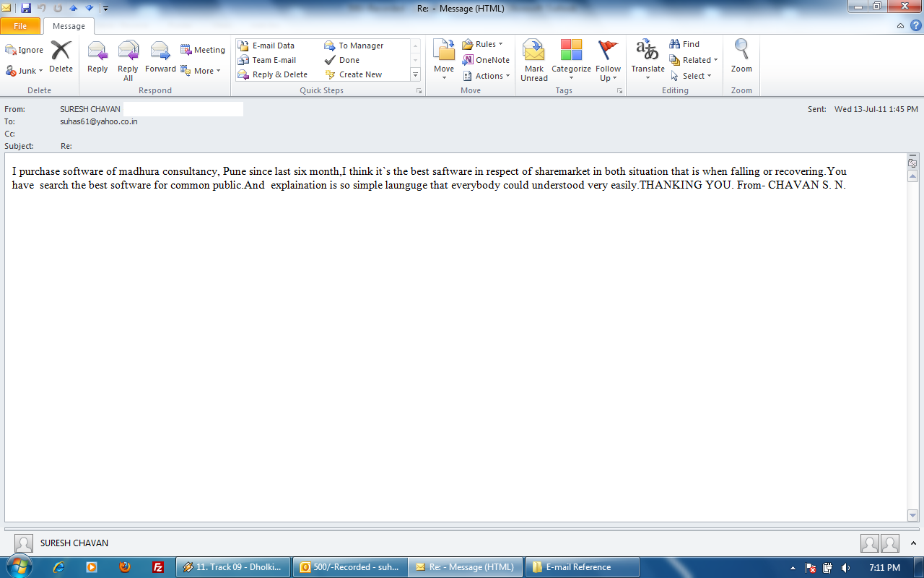Switch to the 500/-Recorded Outlook taskbar window
The height and width of the screenshot is (578, 924).
pyautogui.click(x=349, y=567)
